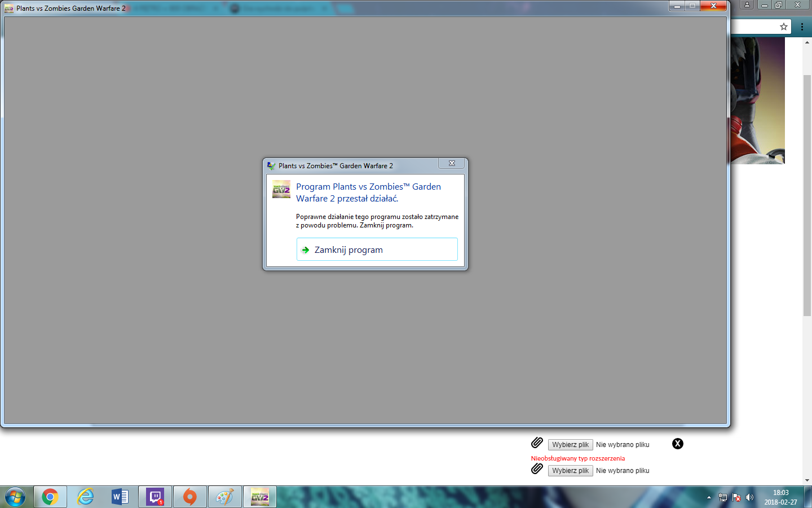Viewport: 812px width, 508px height.
Task: Click the GW2 icon in crash dialog
Action: coord(281,189)
